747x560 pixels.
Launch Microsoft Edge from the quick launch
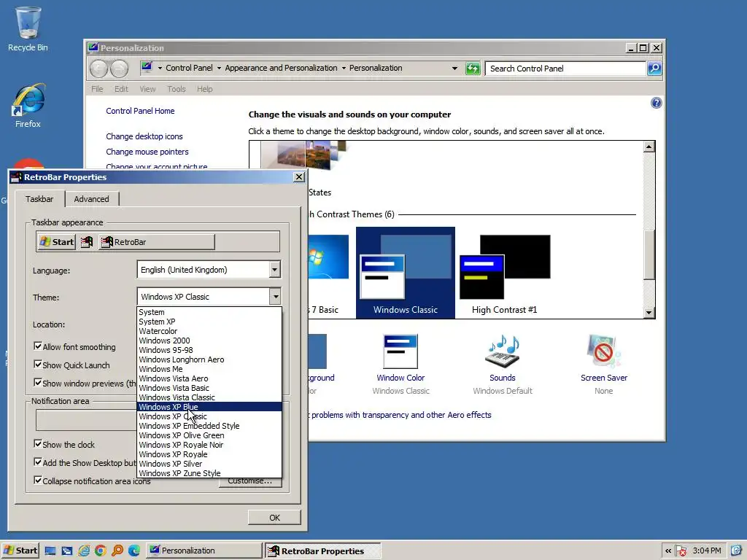134,551
